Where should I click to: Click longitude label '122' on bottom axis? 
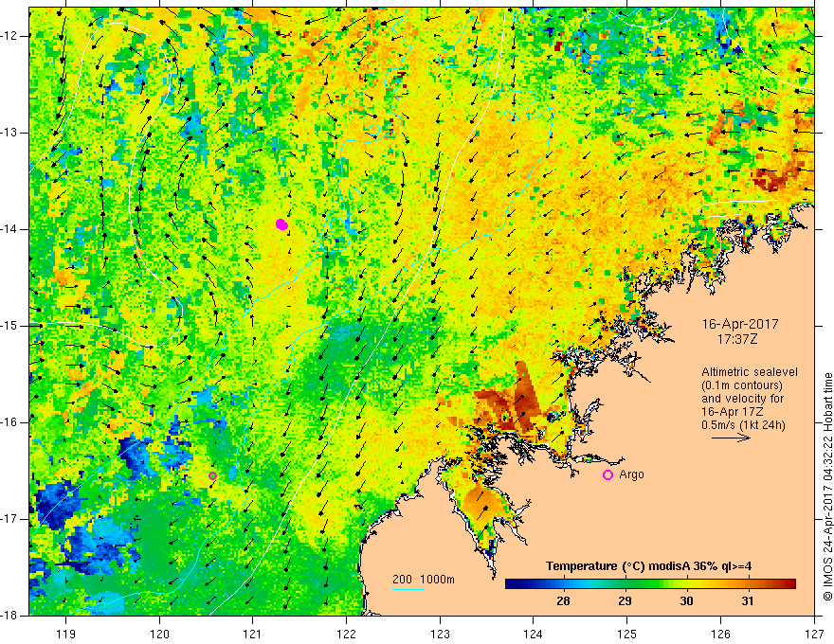pyautogui.click(x=346, y=634)
